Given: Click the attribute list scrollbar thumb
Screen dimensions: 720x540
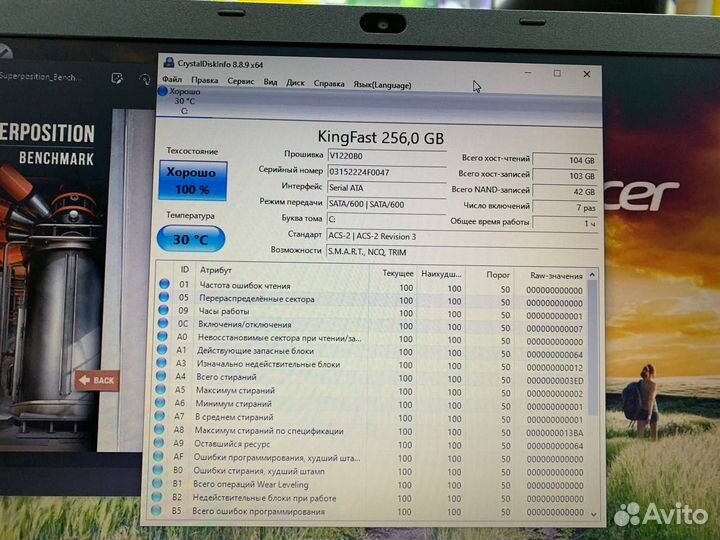Looking at the screenshot, I should coord(592,348).
